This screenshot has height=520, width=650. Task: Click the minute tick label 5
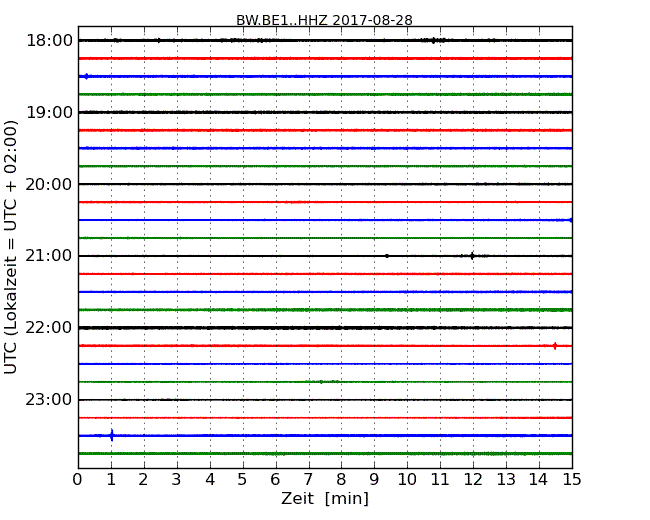tap(243, 479)
